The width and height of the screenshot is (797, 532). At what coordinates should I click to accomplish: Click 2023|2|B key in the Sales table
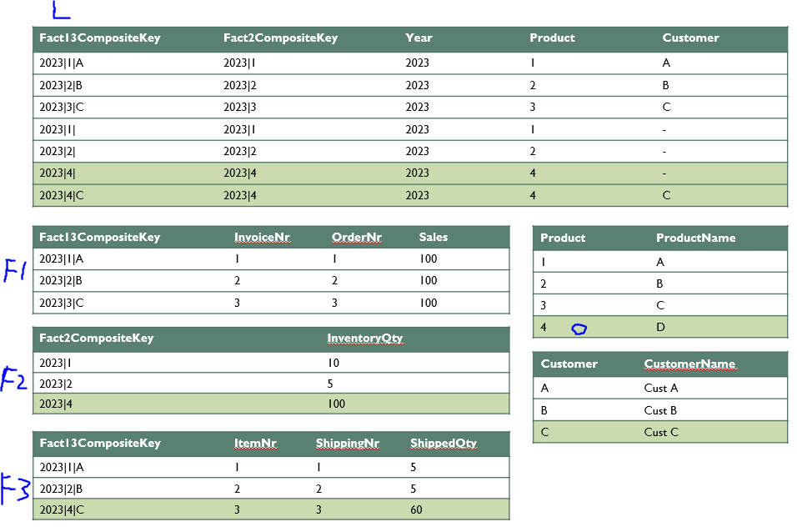coord(61,281)
